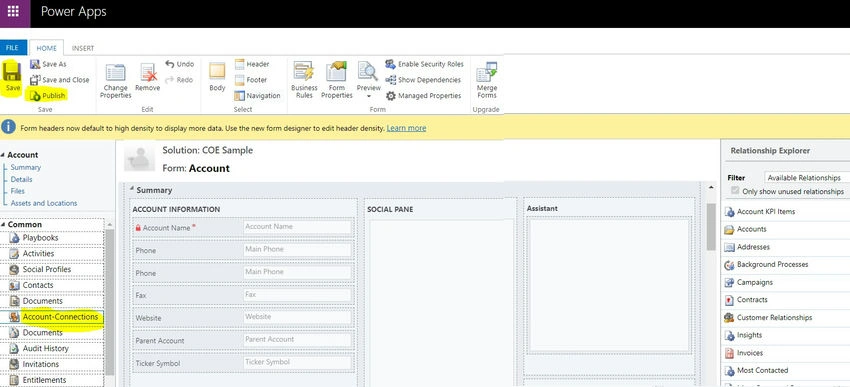850x387 pixels.
Task: Publish the form
Action: (48, 95)
